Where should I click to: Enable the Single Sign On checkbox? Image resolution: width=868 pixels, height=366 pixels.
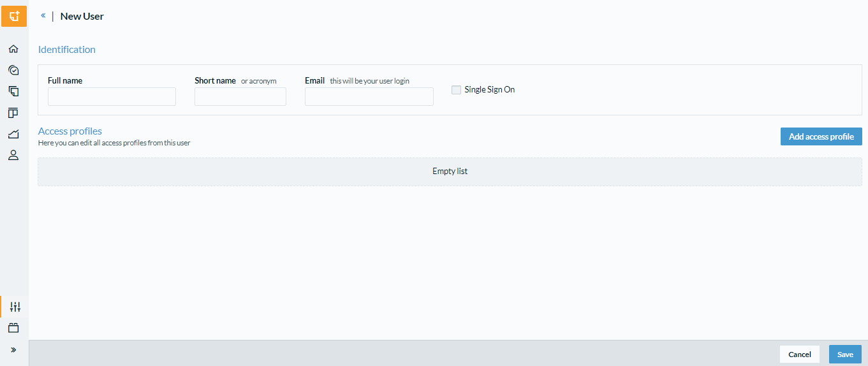[456, 90]
